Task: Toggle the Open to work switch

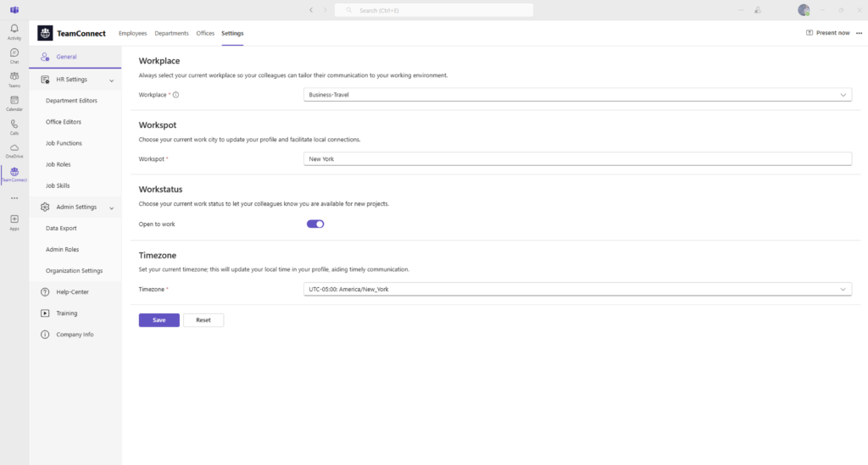Action: (x=315, y=224)
